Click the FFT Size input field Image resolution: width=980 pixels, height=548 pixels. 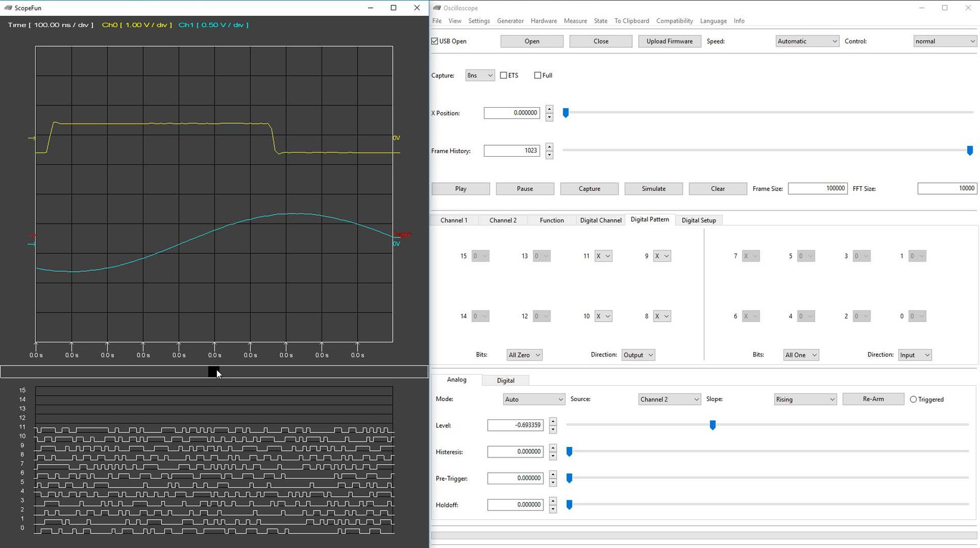click(x=947, y=189)
